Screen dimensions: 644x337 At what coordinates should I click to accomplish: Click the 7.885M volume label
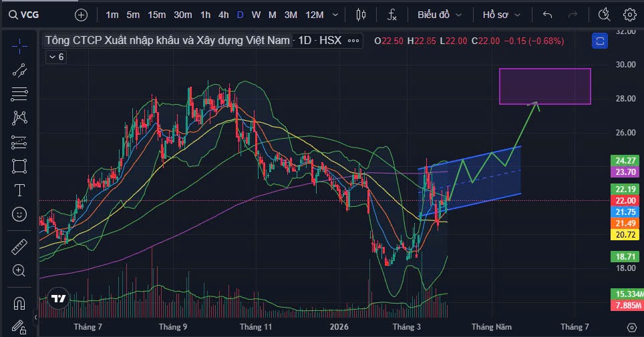[x=627, y=306]
